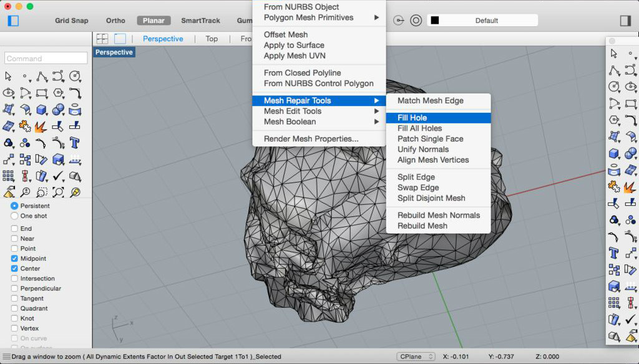639x364 pixels.
Task: Turn on Ortho mode
Action: tap(115, 21)
